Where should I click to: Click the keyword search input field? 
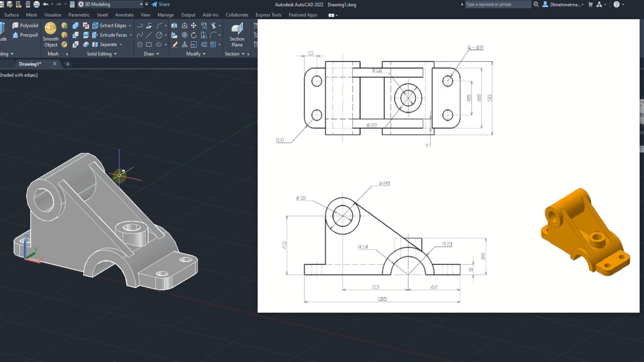point(497,5)
